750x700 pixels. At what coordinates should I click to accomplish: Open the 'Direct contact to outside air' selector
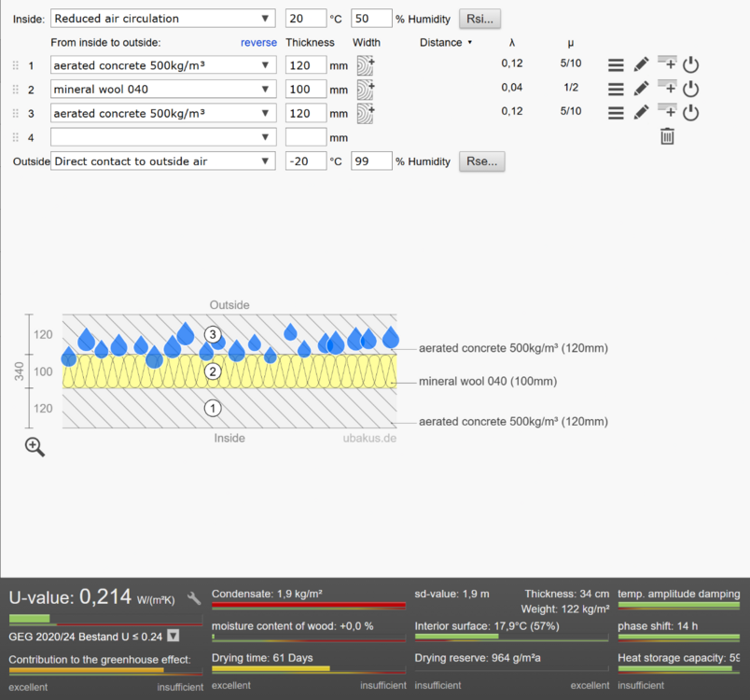(163, 161)
